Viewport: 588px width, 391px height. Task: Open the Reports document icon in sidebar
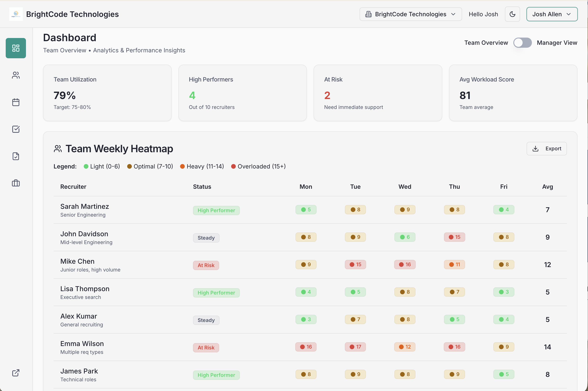click(16, 156)
